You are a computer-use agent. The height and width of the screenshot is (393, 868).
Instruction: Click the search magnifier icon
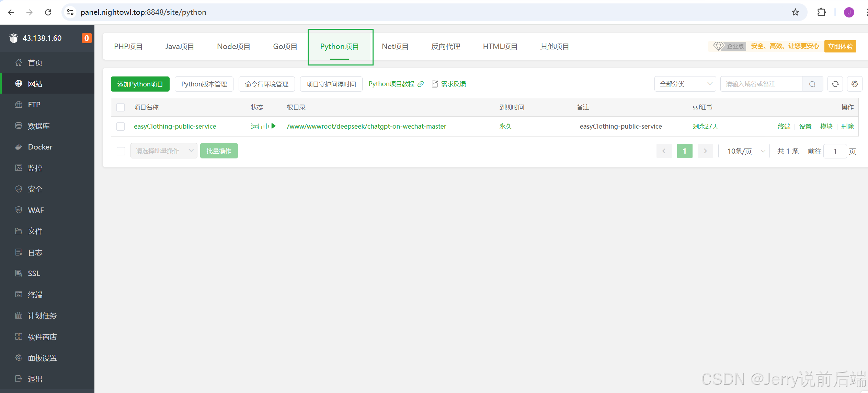click(812, 84)
